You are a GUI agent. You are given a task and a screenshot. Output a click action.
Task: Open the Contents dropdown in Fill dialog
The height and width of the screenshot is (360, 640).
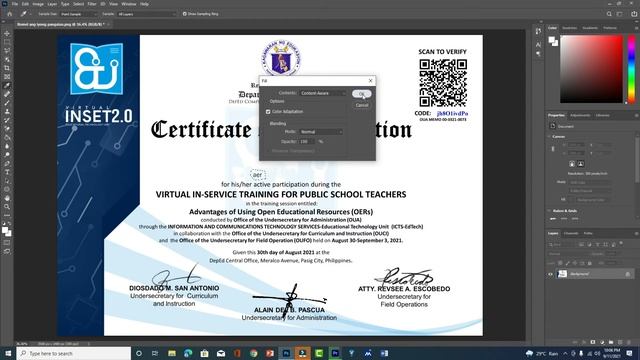point(323,93)
